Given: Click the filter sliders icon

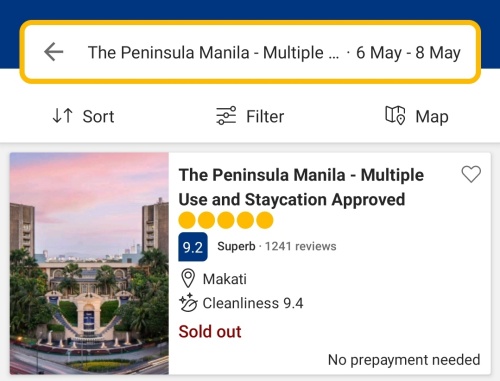Looking at the screenshot, I should click(x=226, y=116).
